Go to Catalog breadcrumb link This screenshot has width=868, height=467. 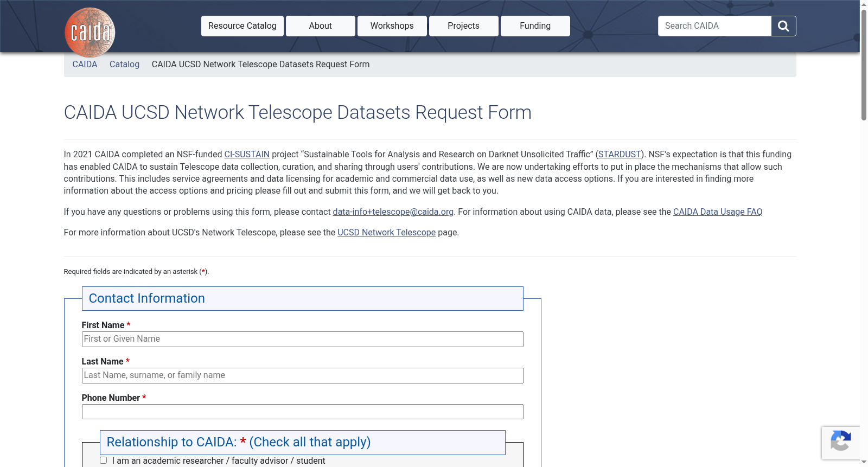coord(124,65)
